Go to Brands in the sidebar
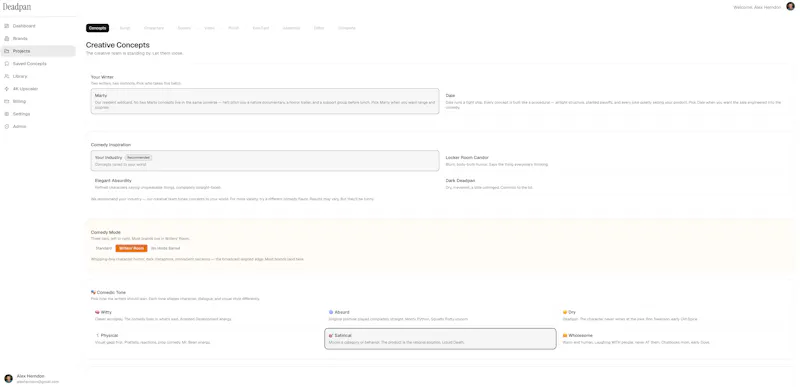The image size is (800, 387). tap(38, 39)
